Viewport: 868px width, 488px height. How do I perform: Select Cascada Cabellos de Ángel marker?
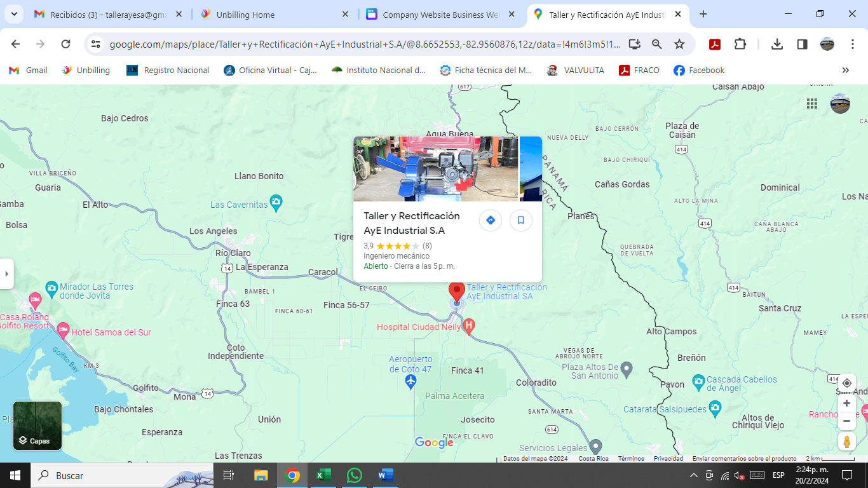(x=698, y=381)
